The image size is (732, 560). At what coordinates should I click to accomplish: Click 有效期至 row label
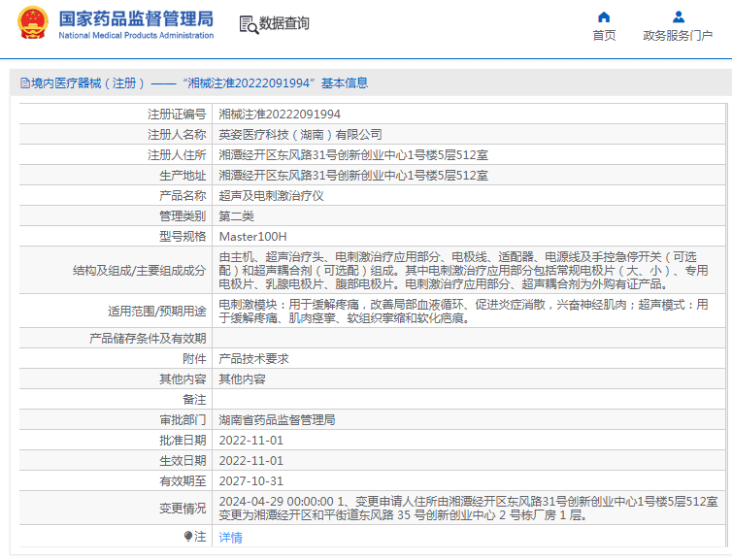pyautogui.click(x=183, y=481)
